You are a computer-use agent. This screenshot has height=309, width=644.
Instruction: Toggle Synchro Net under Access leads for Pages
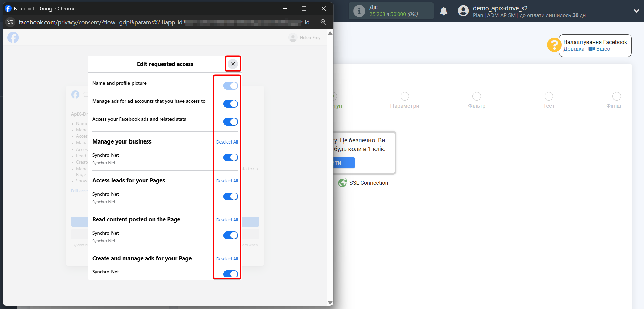(x=230, y=196)
